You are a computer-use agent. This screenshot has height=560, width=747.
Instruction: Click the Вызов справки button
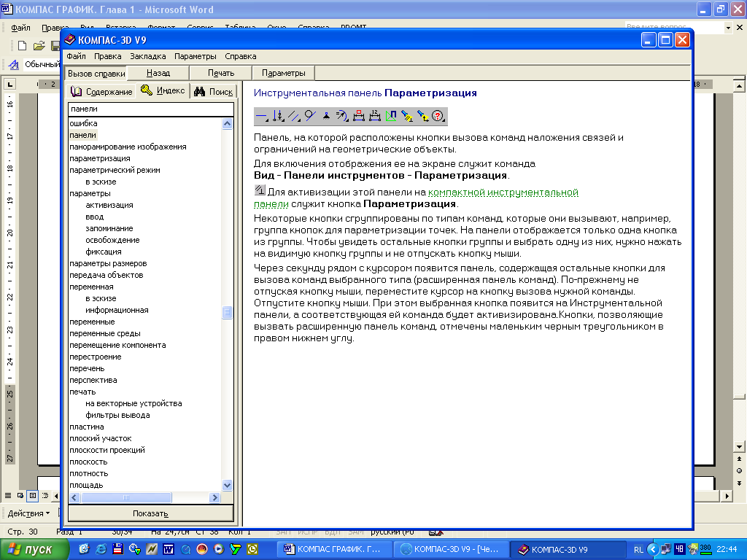tap(96, 74)
